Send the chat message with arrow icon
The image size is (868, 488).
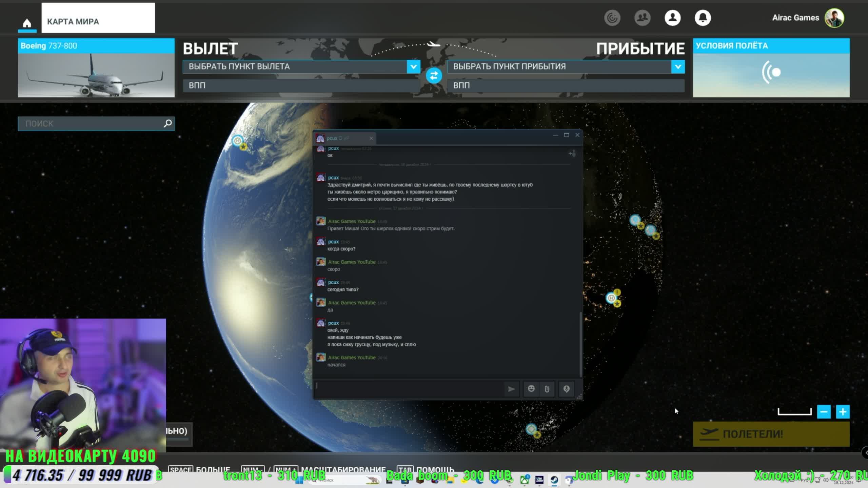click(x=511, y=389)
